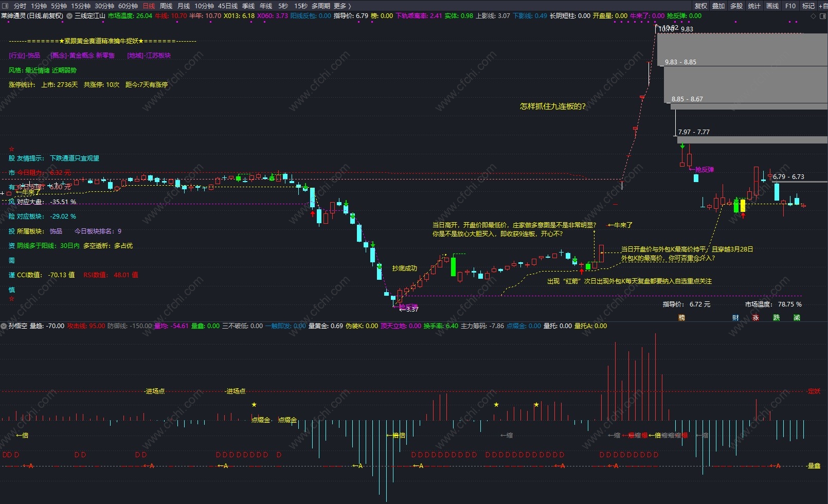Click the 涨 rise badge icon

pos(755,317)
